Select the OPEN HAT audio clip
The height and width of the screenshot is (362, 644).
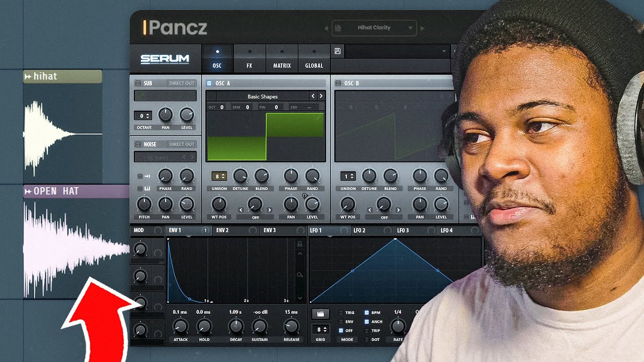pyautogui.click(x=76, y=242)
